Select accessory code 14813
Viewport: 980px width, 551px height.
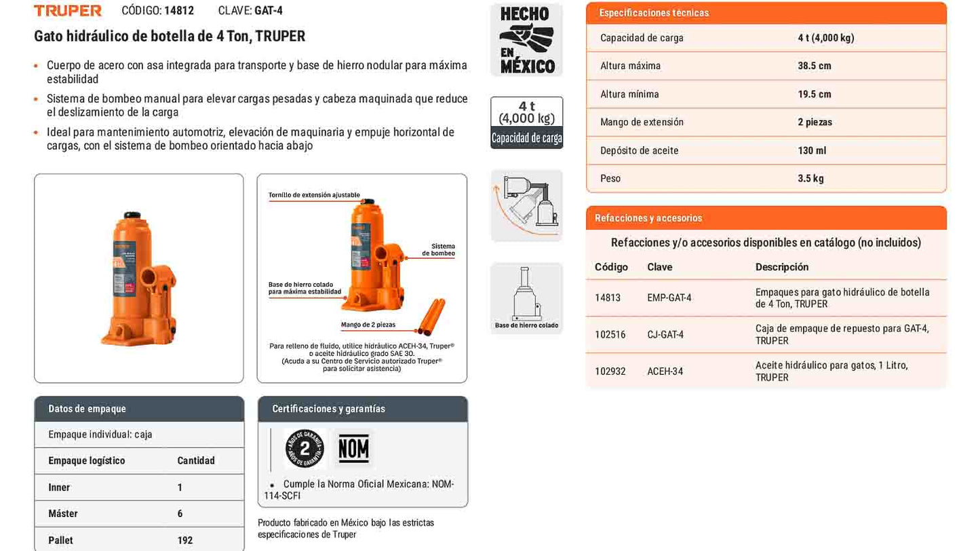pos(608,298)
